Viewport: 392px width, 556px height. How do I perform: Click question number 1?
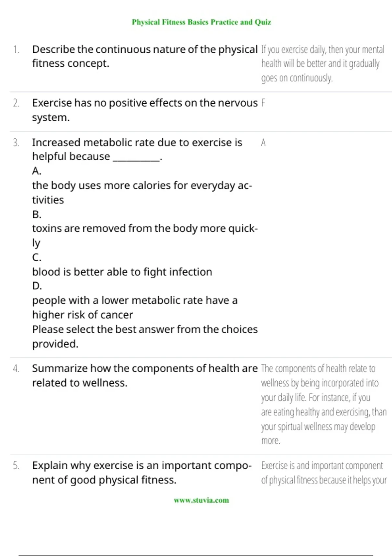click(16, 50)
